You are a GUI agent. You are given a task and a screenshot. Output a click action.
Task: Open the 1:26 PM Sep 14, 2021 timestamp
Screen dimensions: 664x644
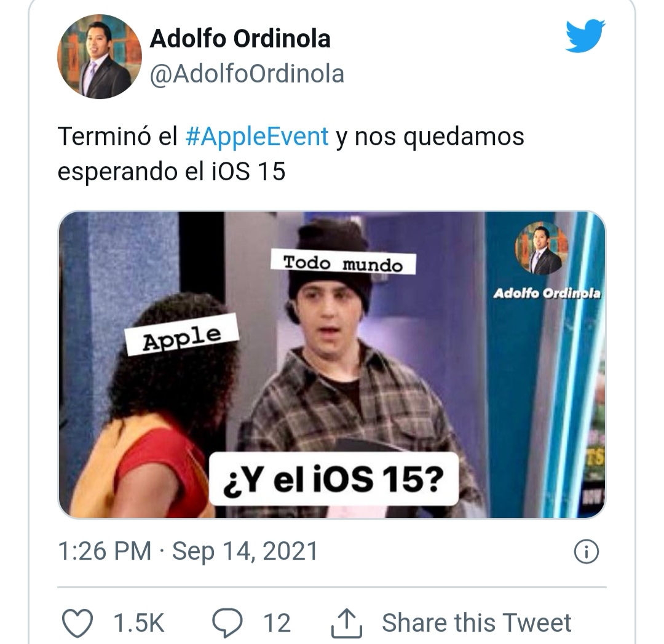point(188,551)
